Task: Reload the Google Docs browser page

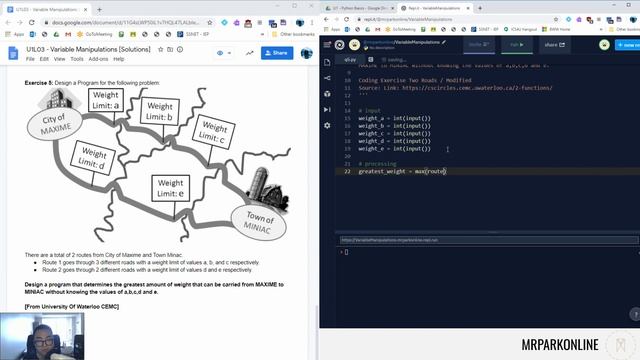Action: (x=32, y=22)
